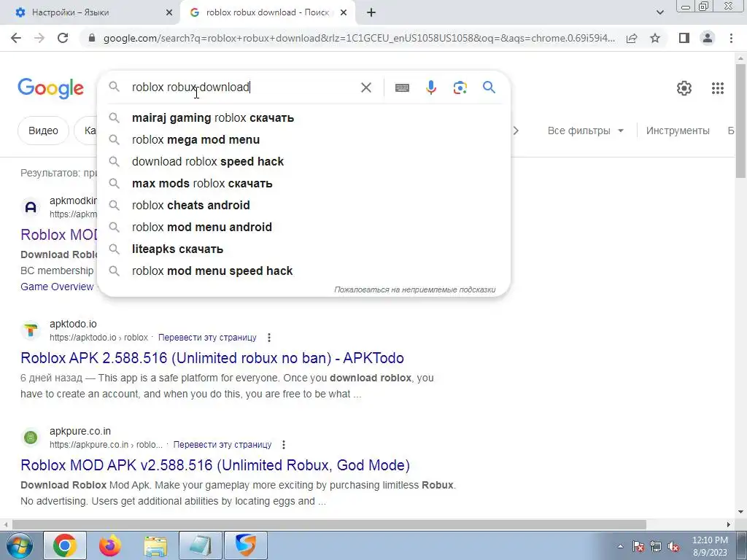Open the Chrome three-dot menu
This screenshot has width=747, height=560.
coord(731,38)
